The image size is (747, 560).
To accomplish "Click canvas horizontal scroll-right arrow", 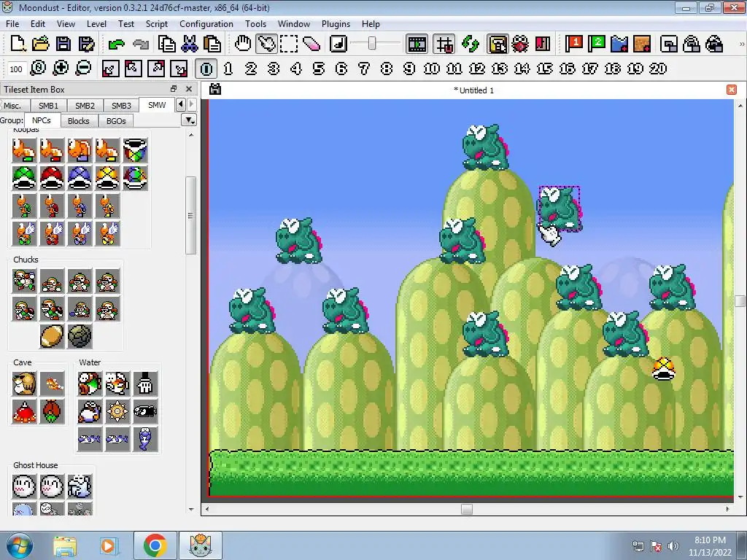I will 727,509.
